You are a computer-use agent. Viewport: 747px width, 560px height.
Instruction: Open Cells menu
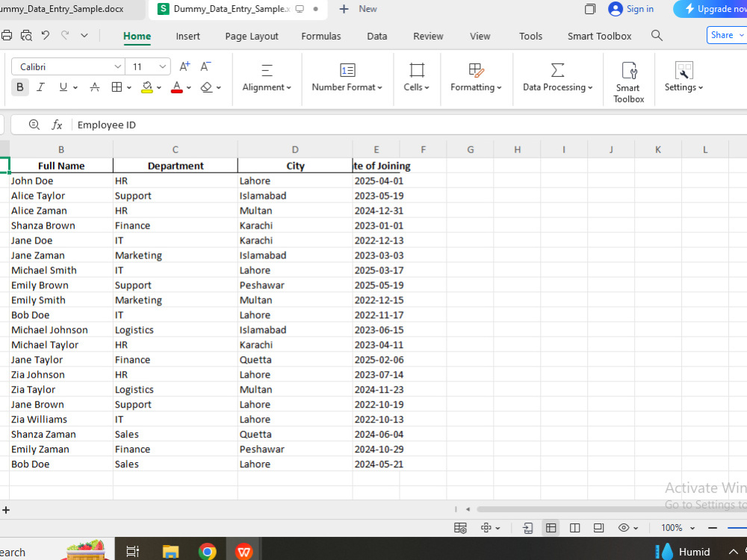coord(417,78)
